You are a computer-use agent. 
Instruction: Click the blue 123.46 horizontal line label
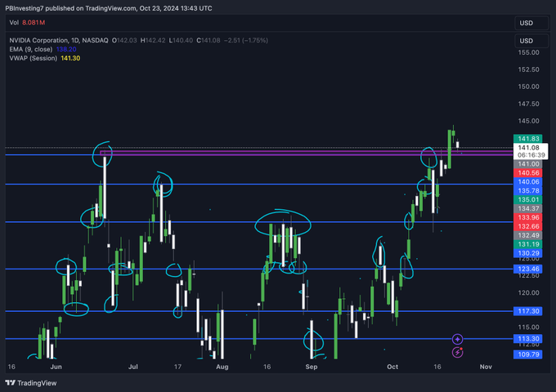[527, 269]
